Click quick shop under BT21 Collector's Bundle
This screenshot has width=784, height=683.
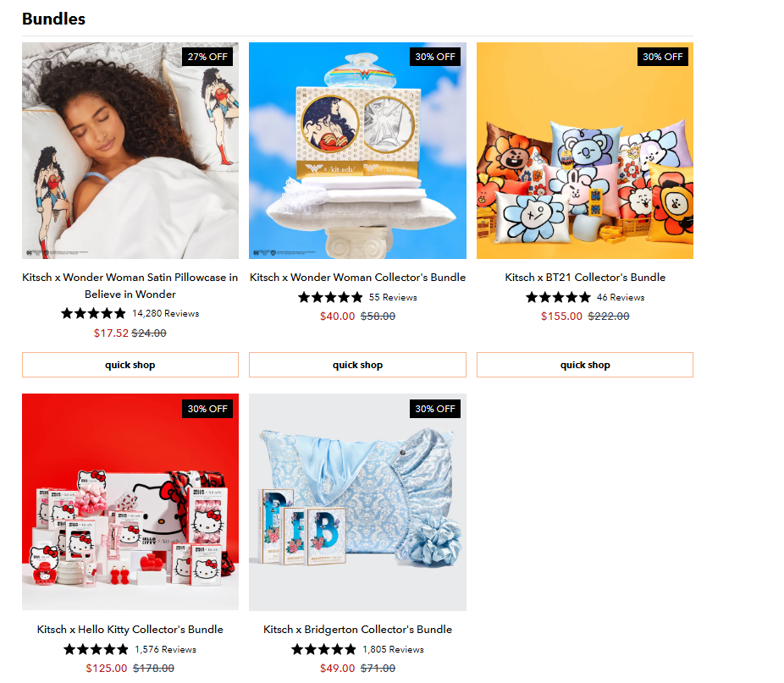[585, 365]
